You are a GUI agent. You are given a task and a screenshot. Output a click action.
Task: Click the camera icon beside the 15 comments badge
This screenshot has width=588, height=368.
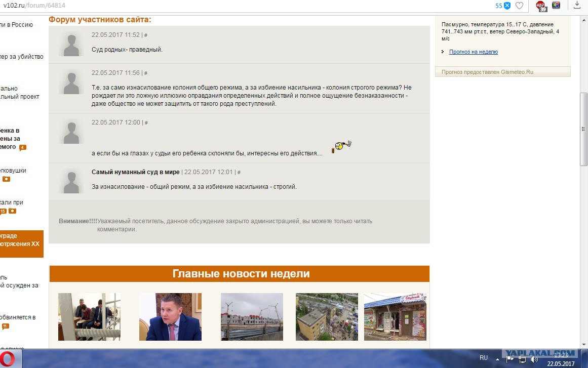pyautogui.click(x=12, y=211)
